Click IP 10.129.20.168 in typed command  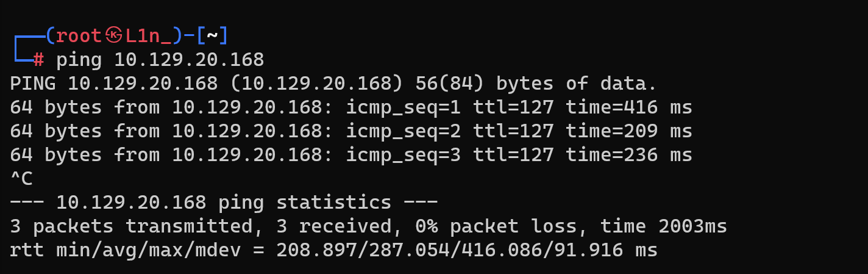point(189,60)
